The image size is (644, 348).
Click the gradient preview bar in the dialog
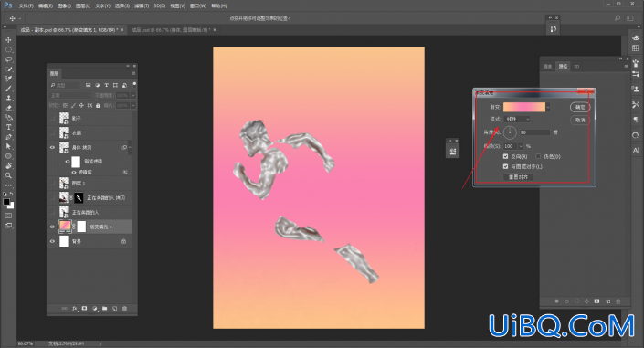point(524,107)
